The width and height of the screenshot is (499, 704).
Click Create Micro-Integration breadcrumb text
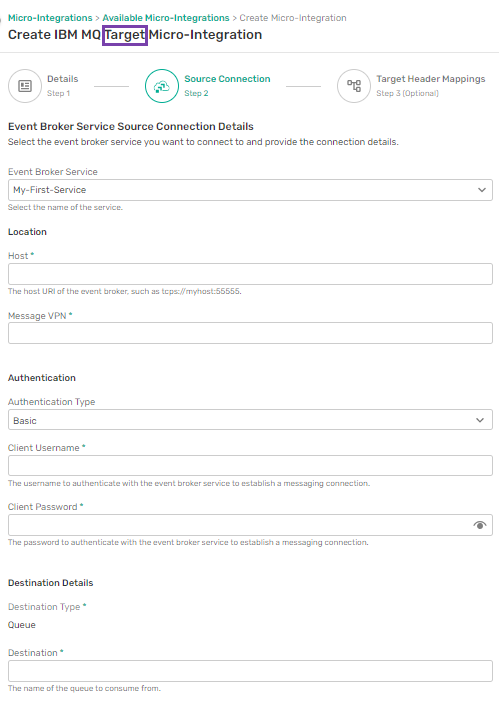coord(293,18)
